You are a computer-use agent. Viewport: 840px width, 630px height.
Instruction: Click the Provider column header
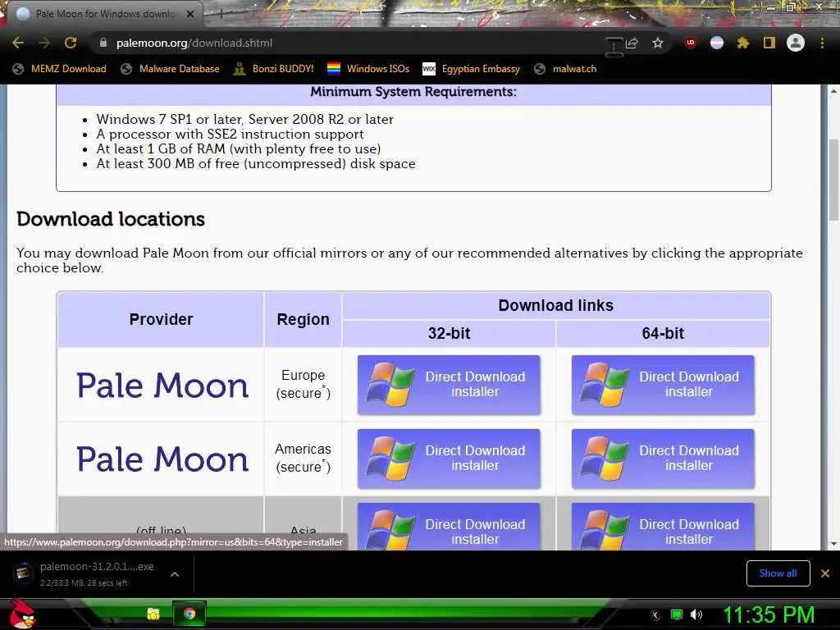coord(161,319)
